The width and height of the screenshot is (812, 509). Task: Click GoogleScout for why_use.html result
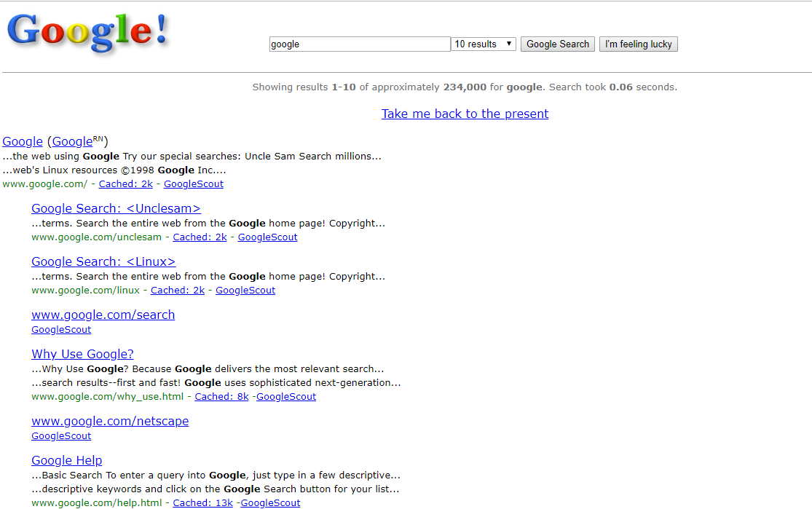coord(286,397)
